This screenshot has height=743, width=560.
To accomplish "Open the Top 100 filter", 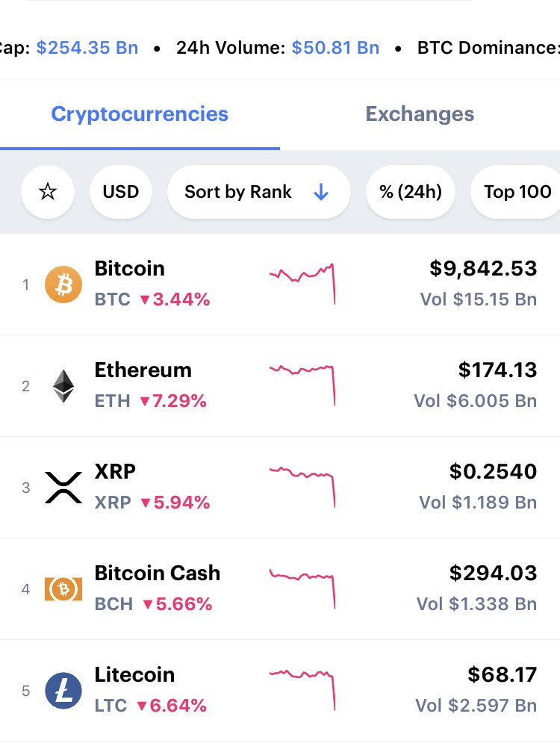I will pyautogui.click(x=517, y=192).
